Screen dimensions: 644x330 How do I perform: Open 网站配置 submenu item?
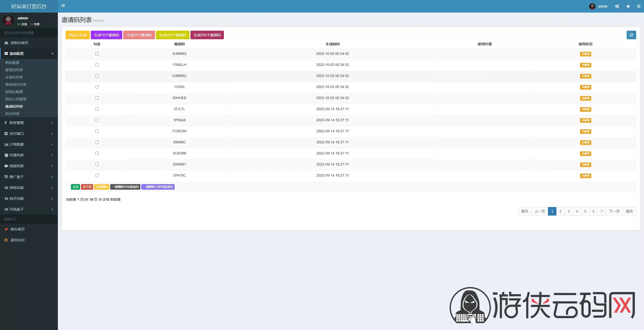point(12,63)
